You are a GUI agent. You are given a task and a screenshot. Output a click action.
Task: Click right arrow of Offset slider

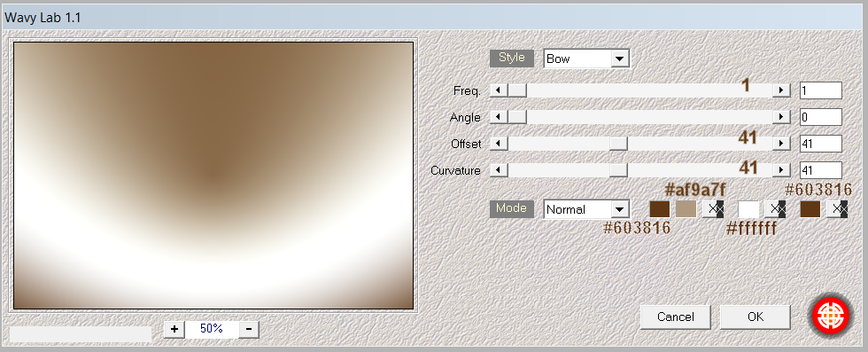[781, 144]
